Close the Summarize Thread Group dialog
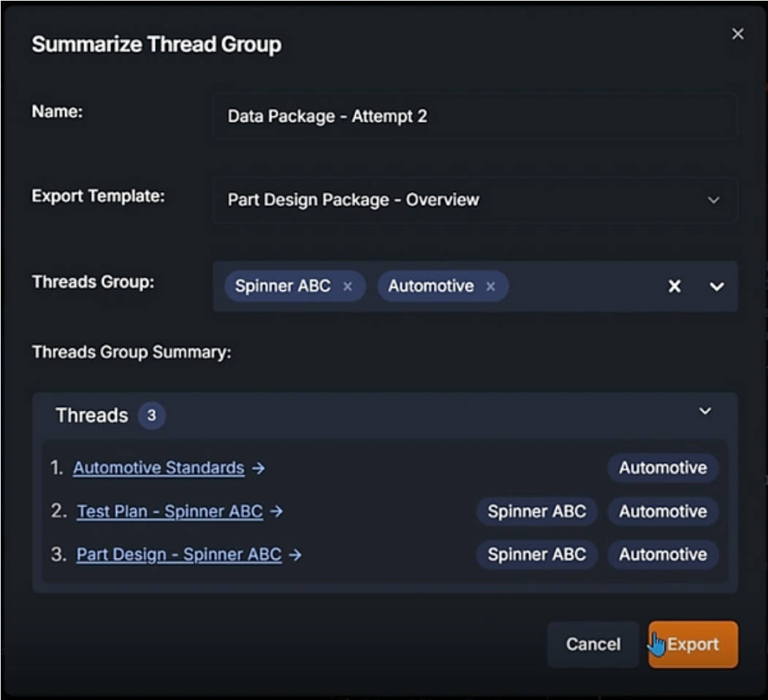This screenshot has width=768, height=700. coord(737,34)
